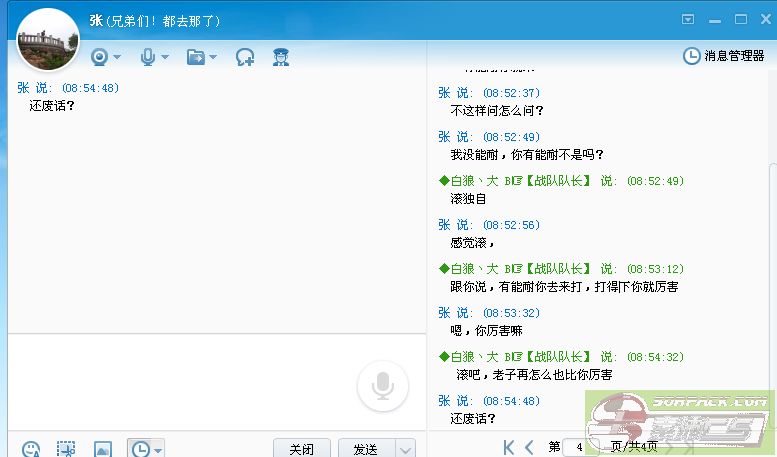Open 消息管理器 message manager
Image resolution: width=777 pixels, height=457 pixels.
tap(724, 56)
